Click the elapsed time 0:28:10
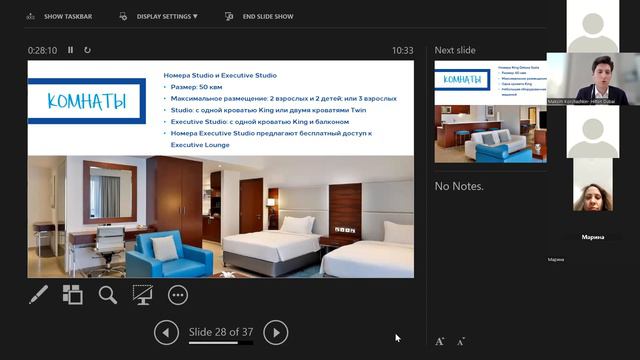The width and height of the screenshot is (640, 360). tap(42, 50)
